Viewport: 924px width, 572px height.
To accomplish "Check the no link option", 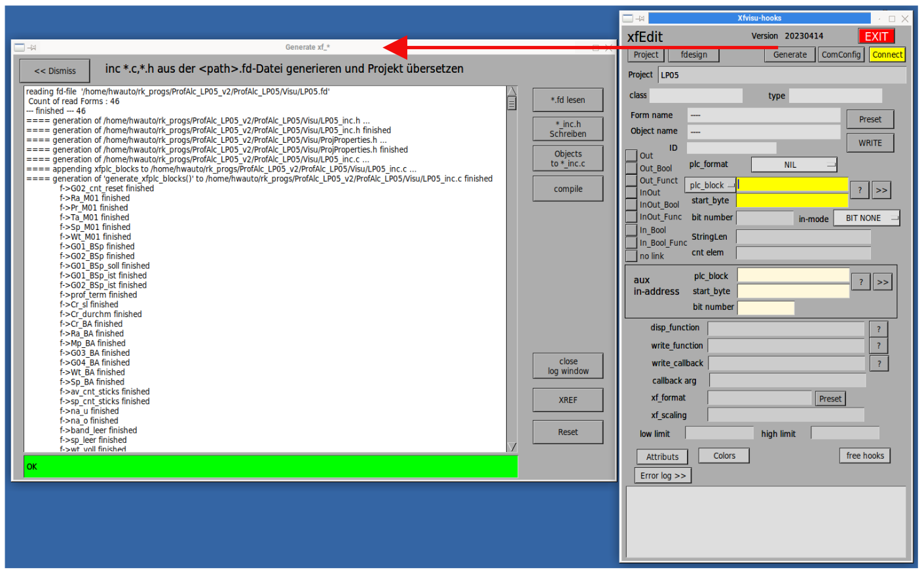I will click(x=631, y=256).
